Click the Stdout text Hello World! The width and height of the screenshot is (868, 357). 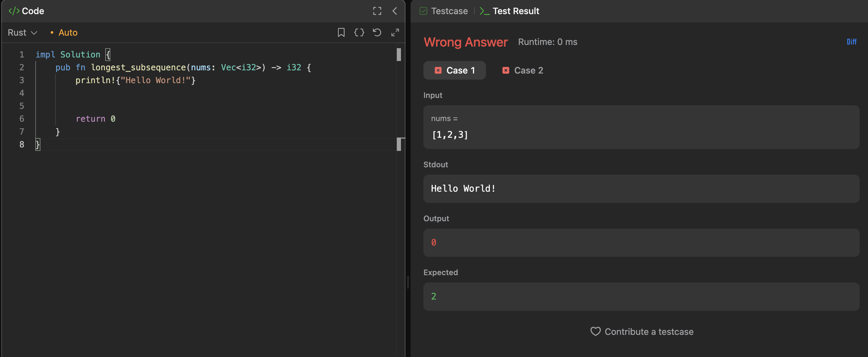[463, 188]
